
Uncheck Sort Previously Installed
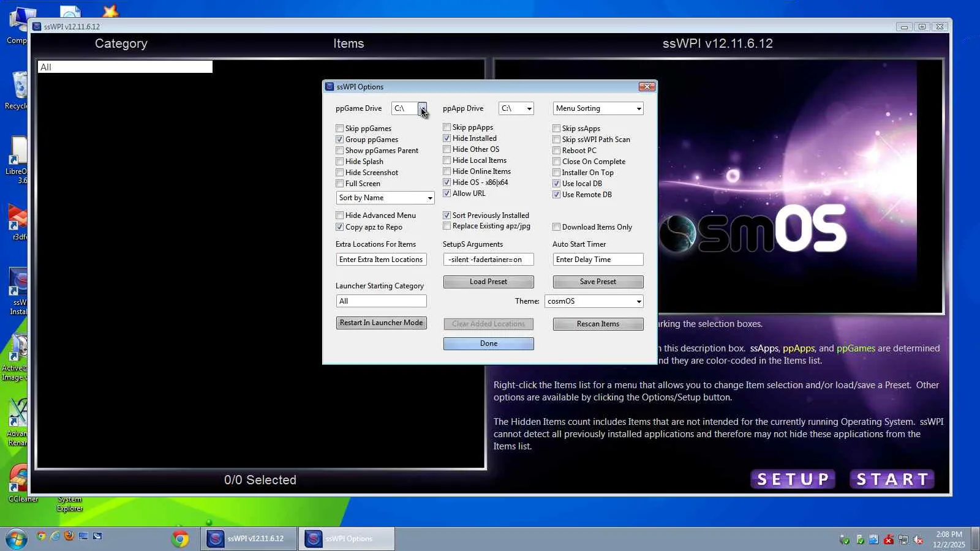447,216
